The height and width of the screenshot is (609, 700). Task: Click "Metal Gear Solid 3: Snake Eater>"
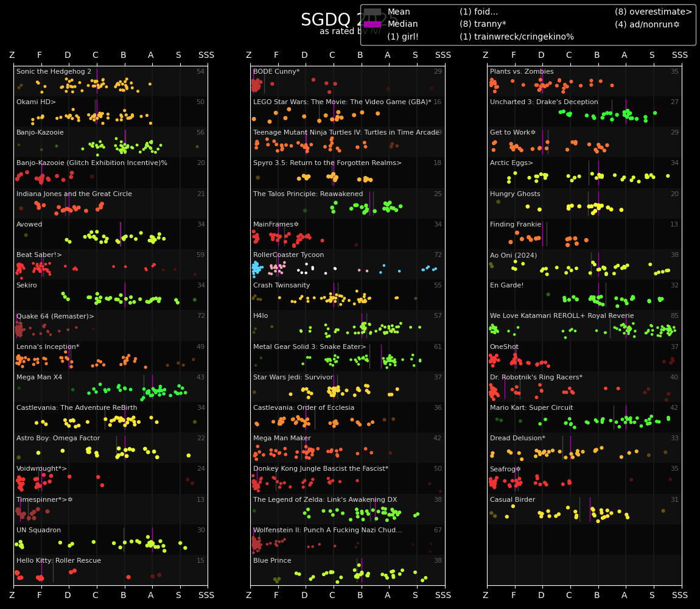click(309, 347)
